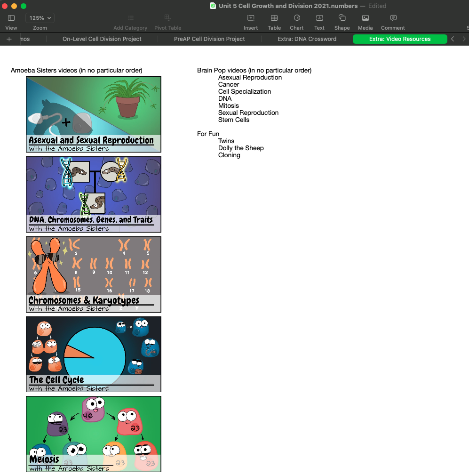Open the View sidebar options
The width and height of the screenshot is (469, 476).
coord(11,18)
